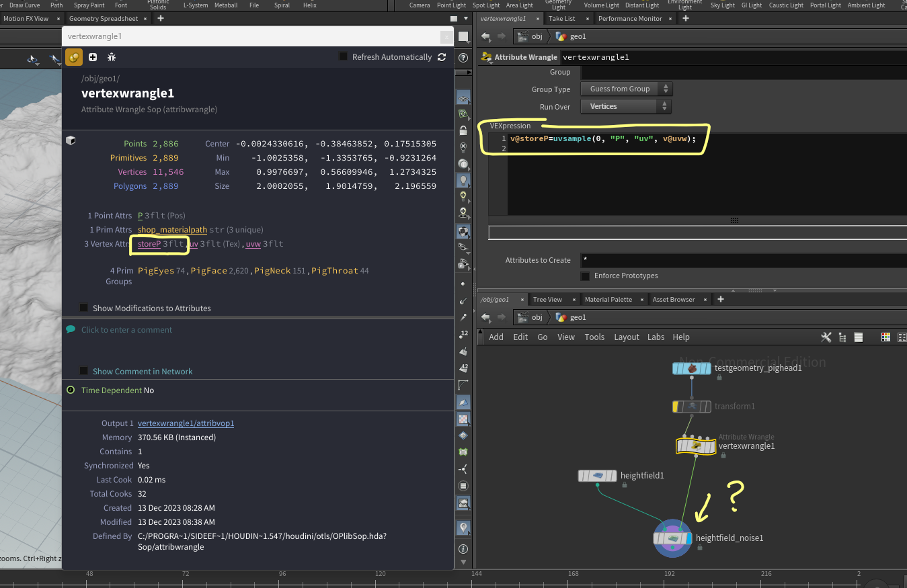Check the Enforce Prototypes option

[x=585, y=276]
